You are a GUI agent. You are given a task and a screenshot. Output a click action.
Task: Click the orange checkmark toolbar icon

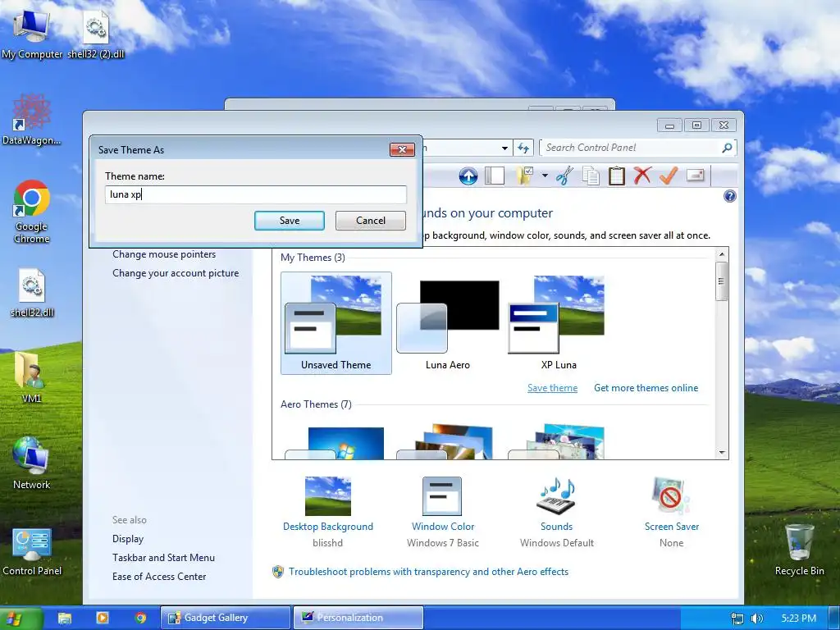668,176
